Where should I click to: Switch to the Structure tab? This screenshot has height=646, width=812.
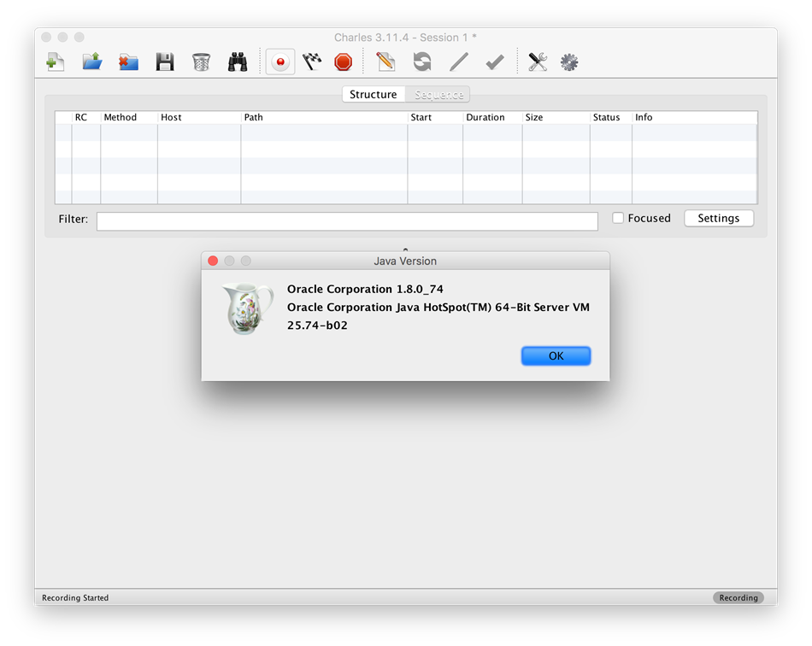point(374,94)
